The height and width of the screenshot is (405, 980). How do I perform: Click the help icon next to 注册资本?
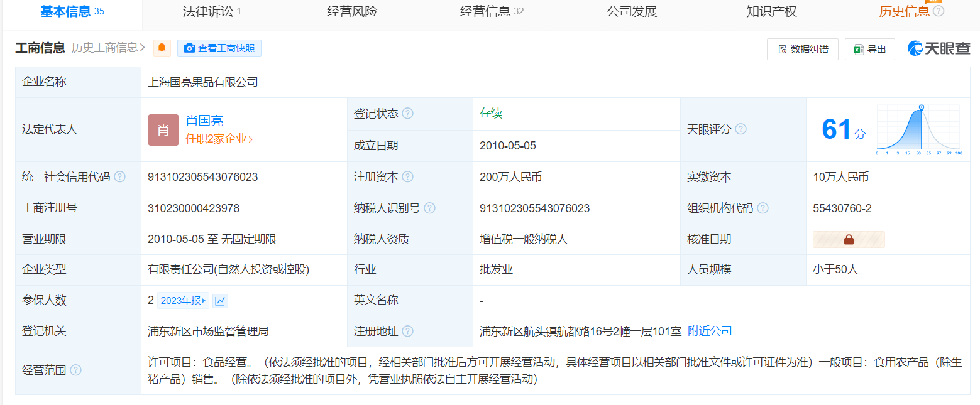[x=407, y=177]
